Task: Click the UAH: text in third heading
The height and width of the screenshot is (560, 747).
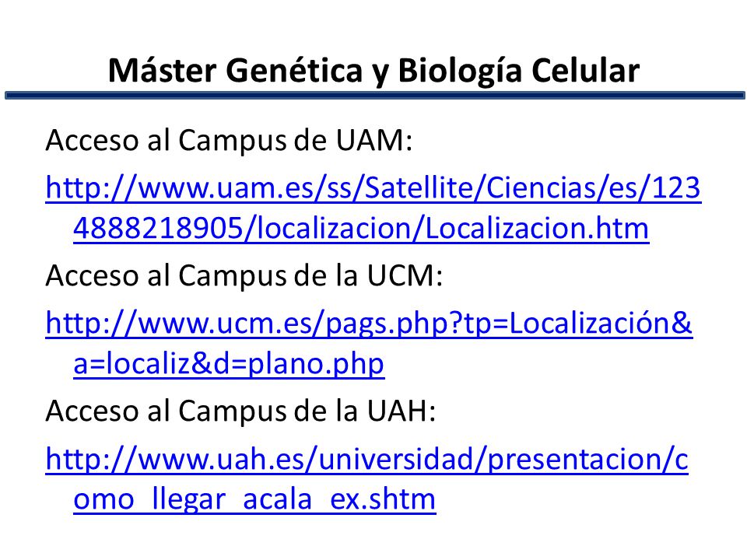Action: (x=402, y=411)
